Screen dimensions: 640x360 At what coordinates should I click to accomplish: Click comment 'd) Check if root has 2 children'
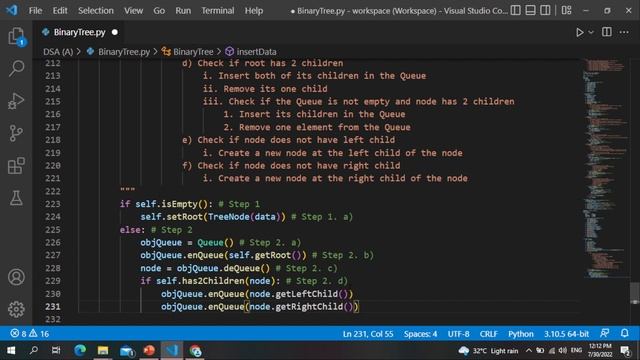(262, 63)
